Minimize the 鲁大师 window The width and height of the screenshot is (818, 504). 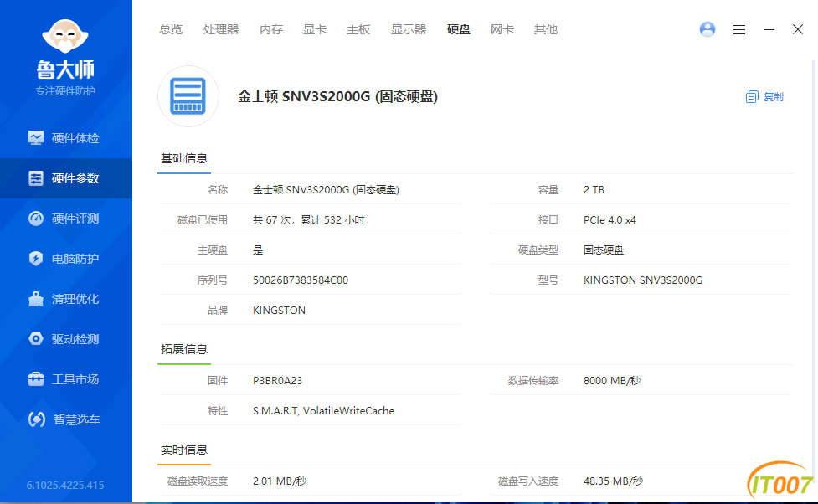click(769, 30)
